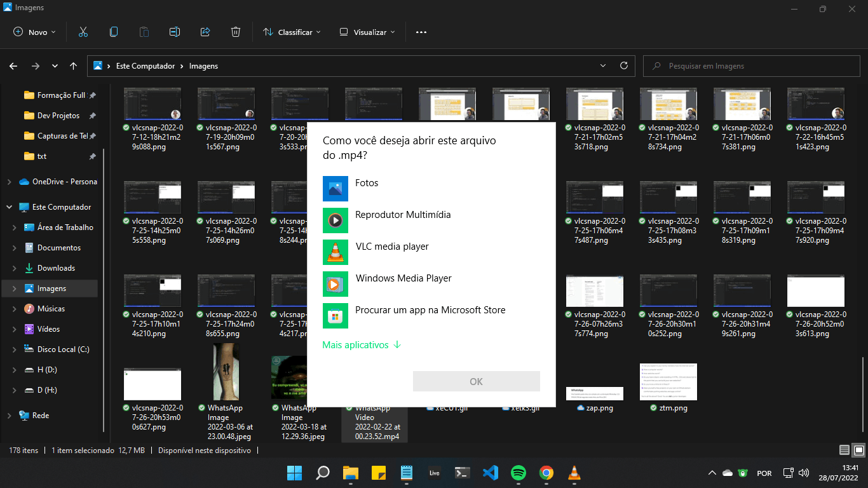Expand the Downloads tree node
868x488 pixels.
point(15,268)
